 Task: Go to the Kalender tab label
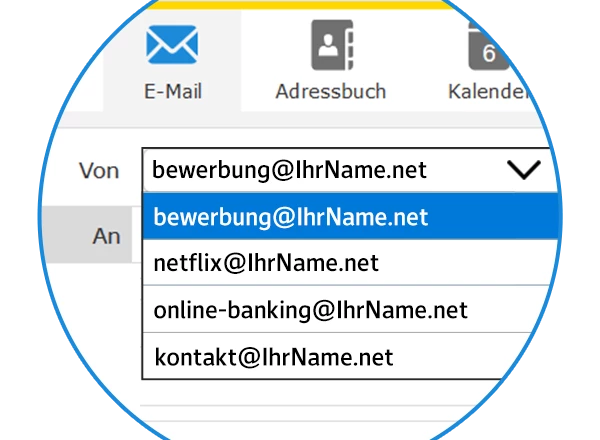[x=487, y=92]
